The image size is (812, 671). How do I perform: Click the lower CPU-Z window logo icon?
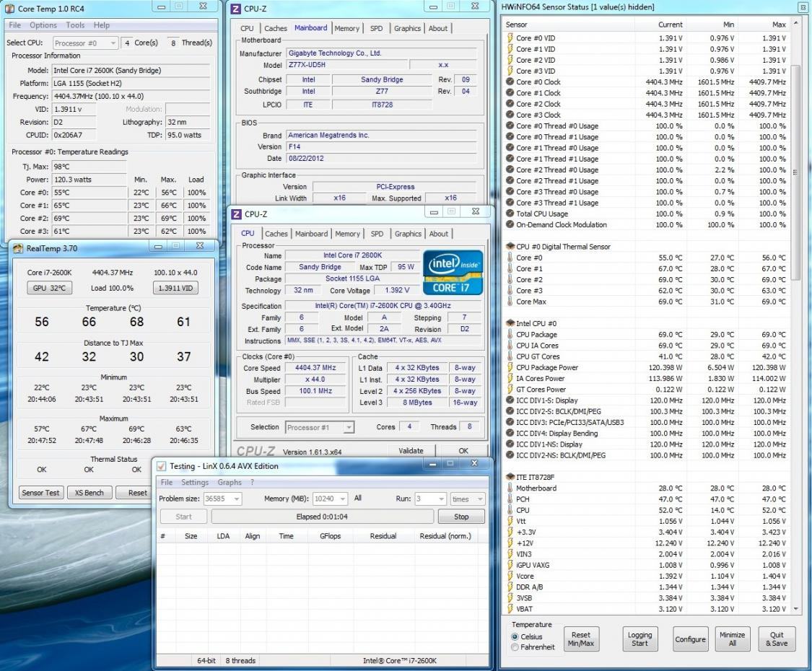coord(236,214)
